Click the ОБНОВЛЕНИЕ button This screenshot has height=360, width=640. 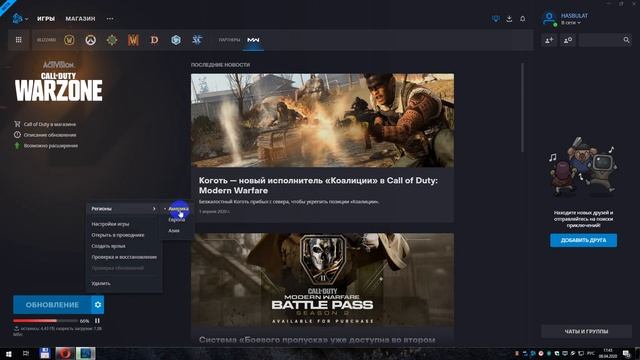click(52, 305)
